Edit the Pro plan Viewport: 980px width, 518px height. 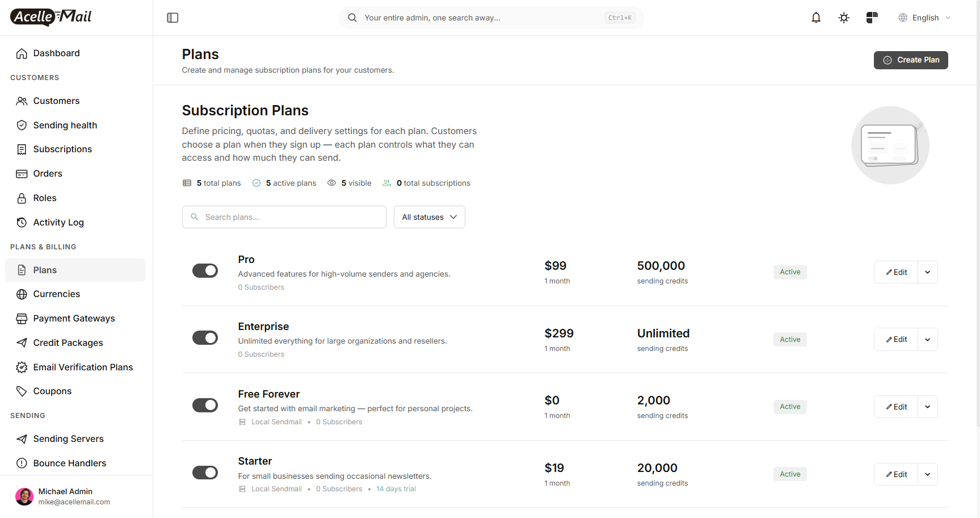click(x=896, y=272)
